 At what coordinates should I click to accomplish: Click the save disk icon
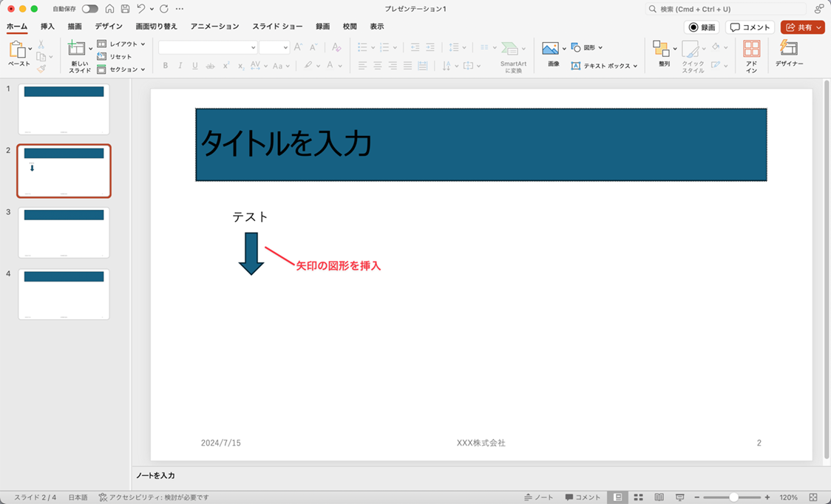125,9
